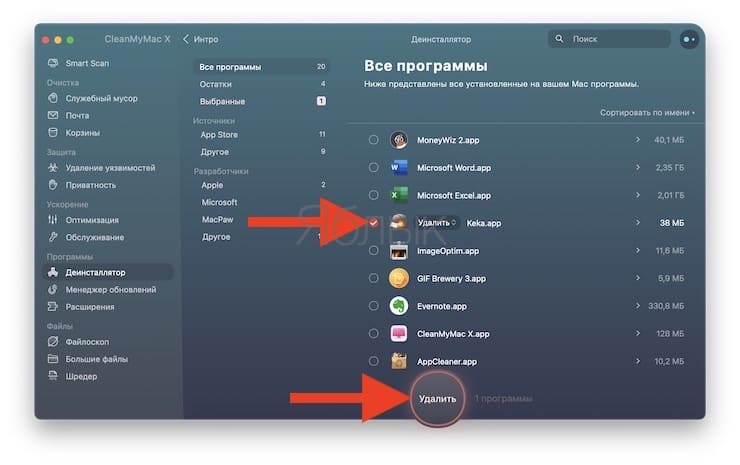The width and height of the screenshot is (740, 465).
Task: Click the Evernote.app elephant icon
Action: (x=399, y=306)
